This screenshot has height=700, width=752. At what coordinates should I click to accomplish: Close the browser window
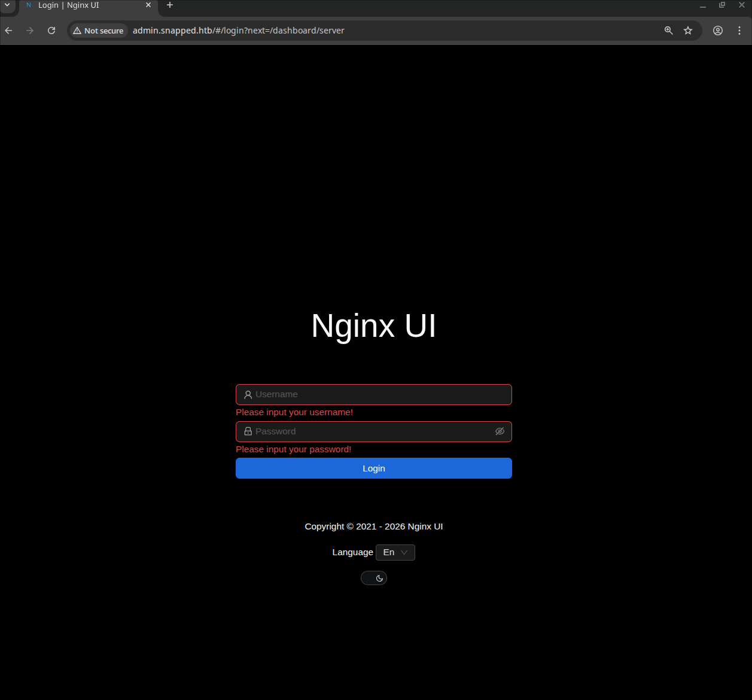(741, 5)
